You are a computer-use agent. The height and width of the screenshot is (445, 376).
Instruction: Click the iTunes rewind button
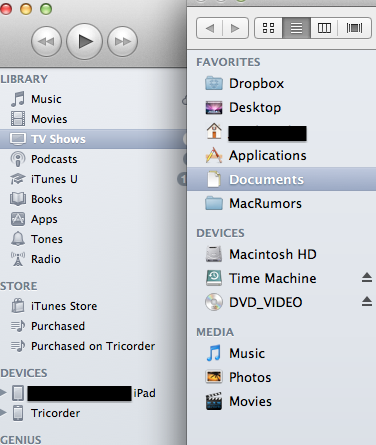[x=46, y=41]
